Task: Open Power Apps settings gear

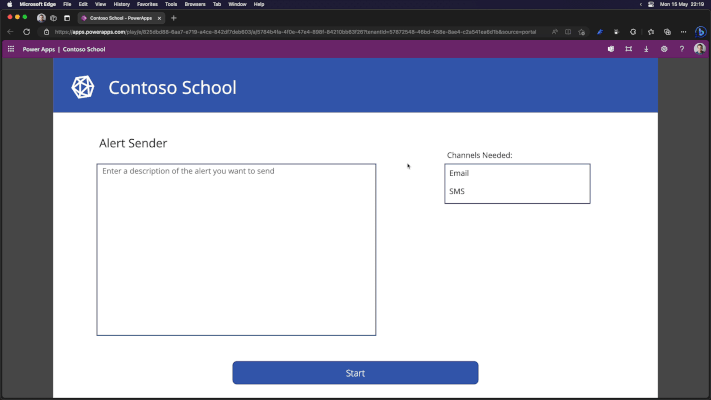Action: (x=664, y=49)
